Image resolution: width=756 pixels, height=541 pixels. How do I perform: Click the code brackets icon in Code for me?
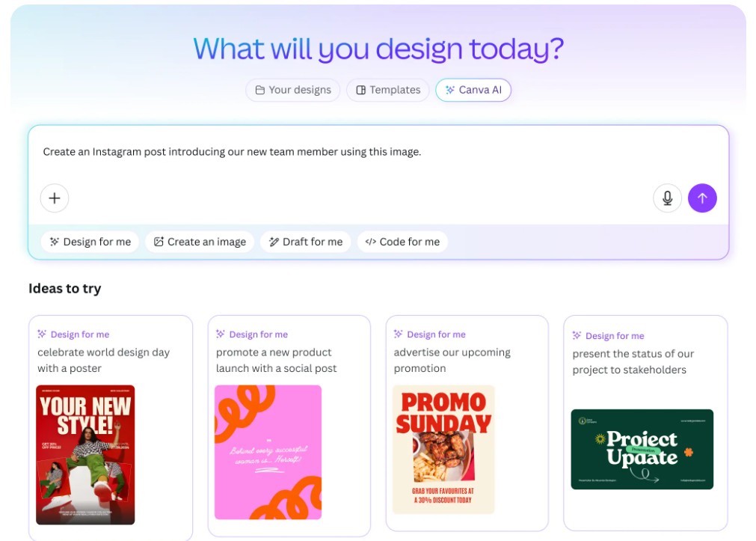(370, 242)
